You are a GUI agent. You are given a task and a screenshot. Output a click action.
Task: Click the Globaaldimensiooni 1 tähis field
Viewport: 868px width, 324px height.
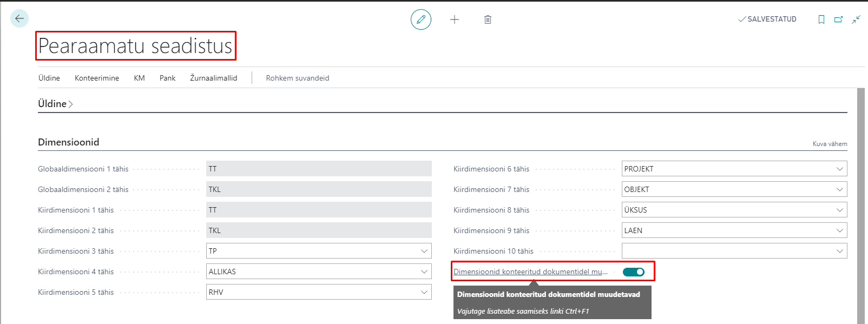(318, 169)
